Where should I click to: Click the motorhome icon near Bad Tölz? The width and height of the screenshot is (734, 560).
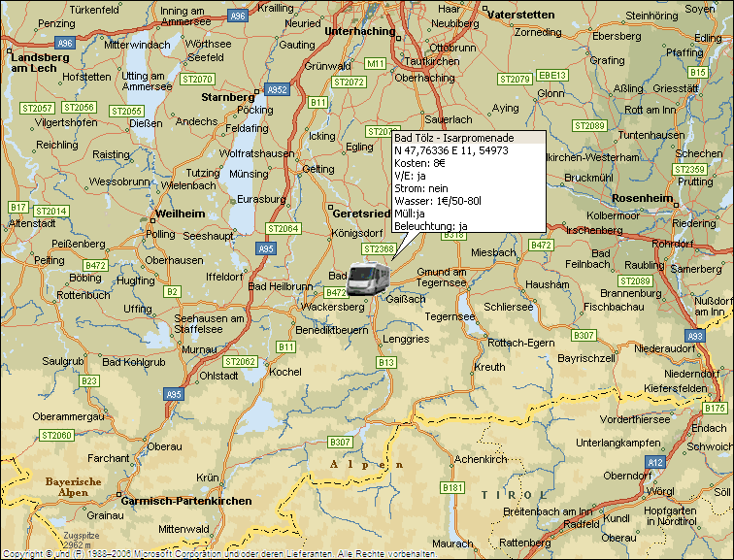coord(369,278)
